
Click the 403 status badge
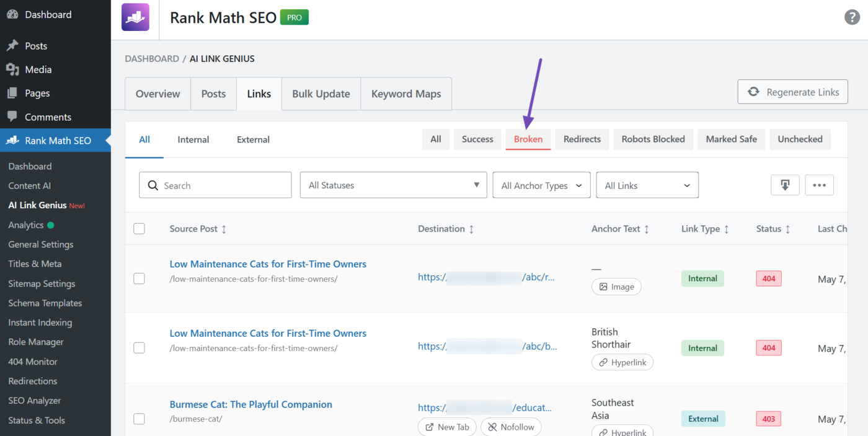(x=769, y=419)
